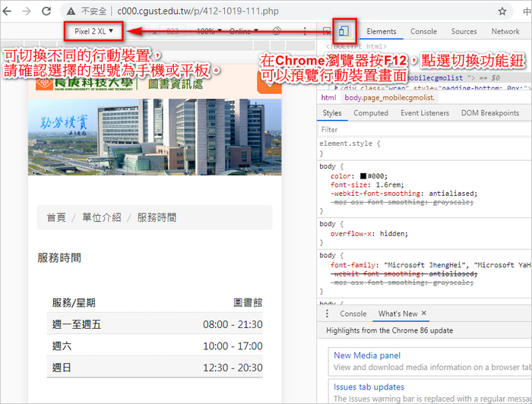Open the Issues tab updates link
The width and height of the screenshot is (532, 404).
pyautogui.click(x=369, y=387)
